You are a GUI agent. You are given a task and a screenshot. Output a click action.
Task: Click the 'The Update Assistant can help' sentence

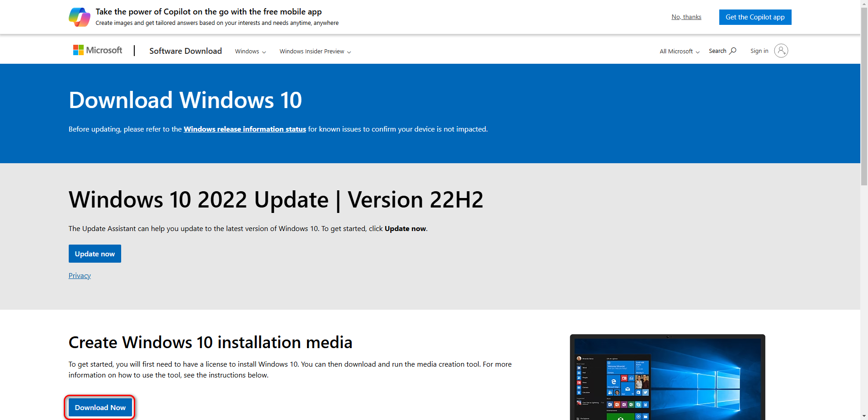click(248, 229)
